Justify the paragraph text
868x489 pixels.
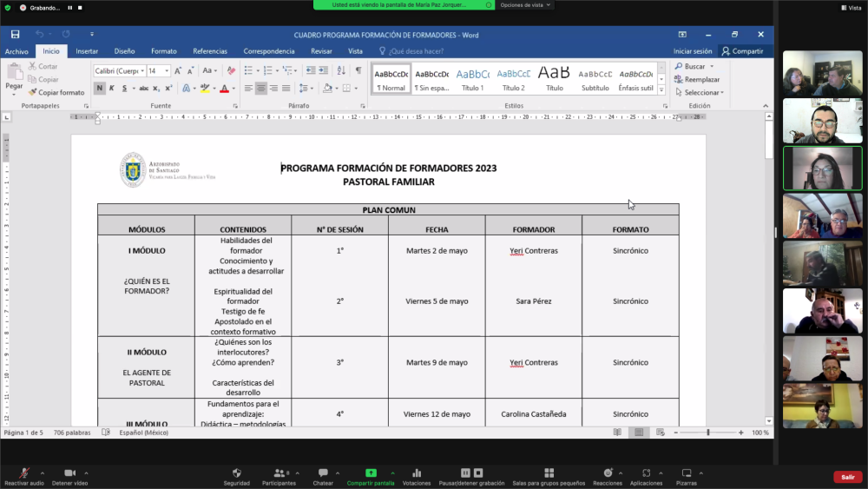286,88
